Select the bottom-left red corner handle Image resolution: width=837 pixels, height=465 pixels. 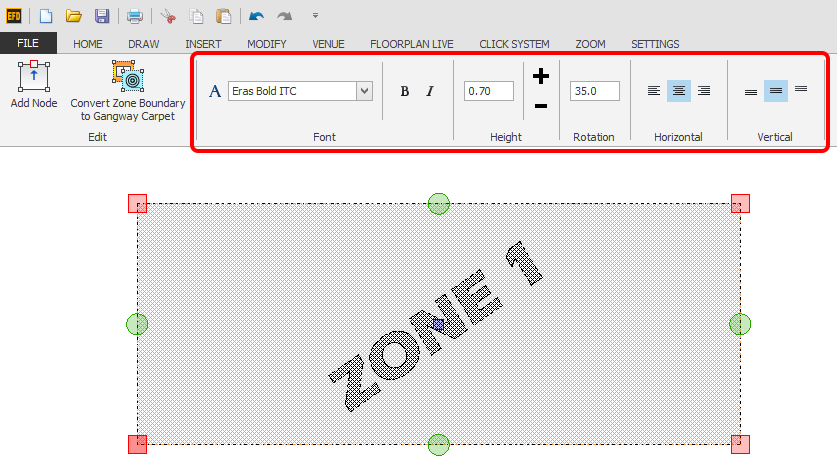[137, 444]
